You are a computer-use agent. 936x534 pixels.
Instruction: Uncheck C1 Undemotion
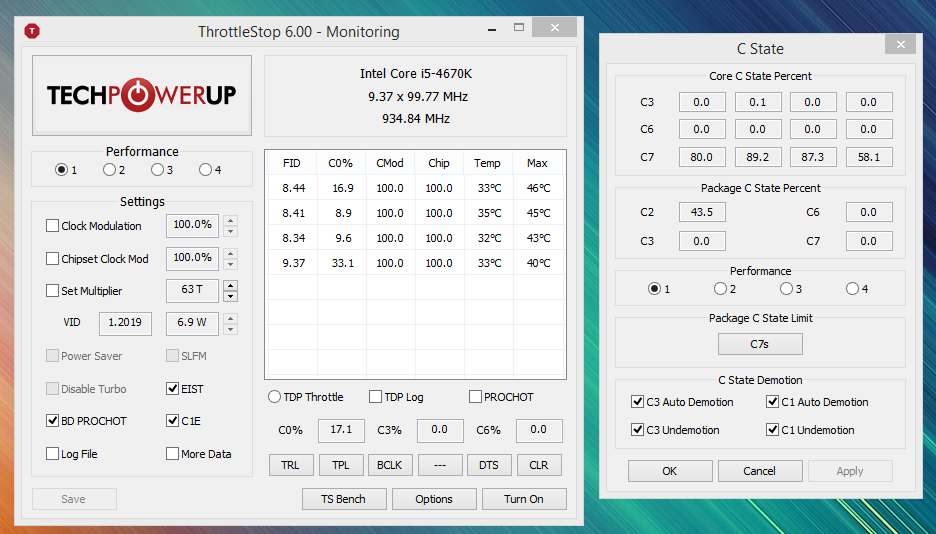click(772, 430)
